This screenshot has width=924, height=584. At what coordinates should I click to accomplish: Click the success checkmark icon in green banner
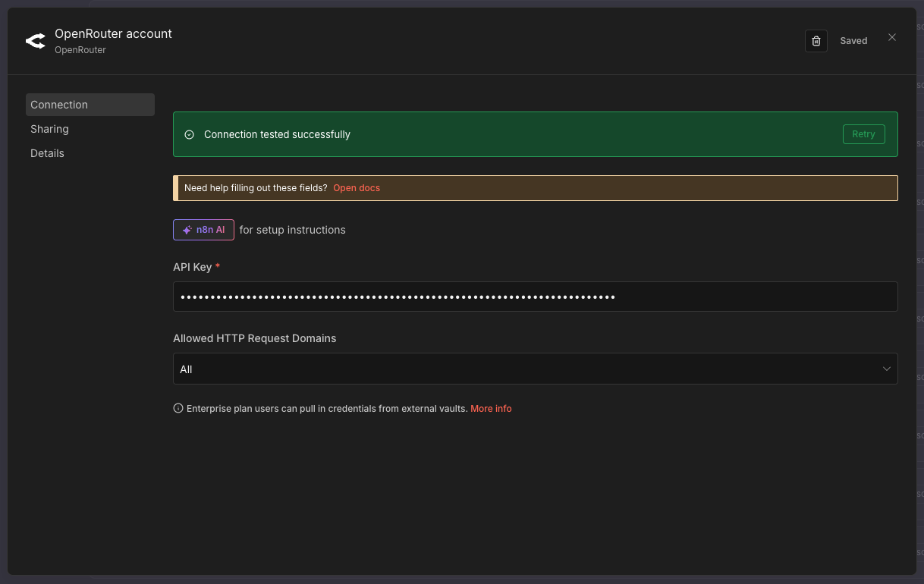(190, 134)
